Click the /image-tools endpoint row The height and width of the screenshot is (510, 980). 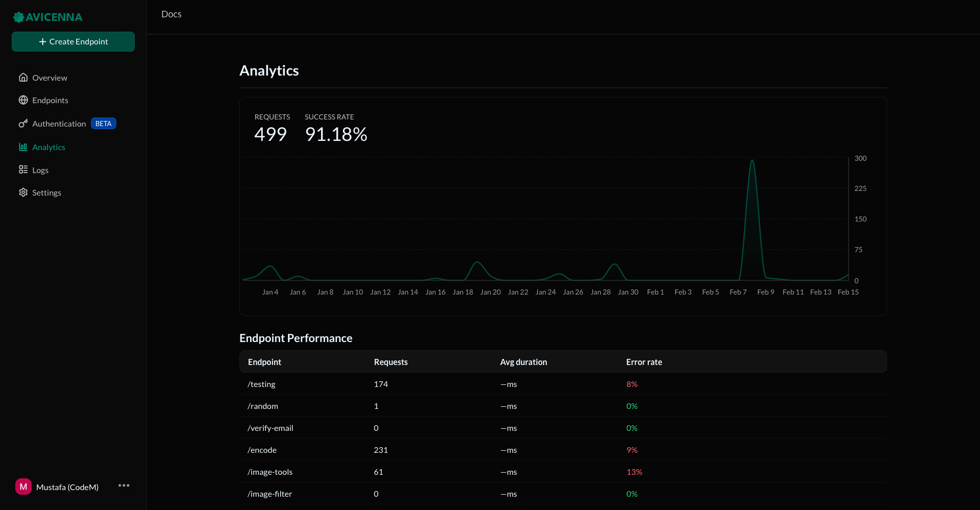coord(270,472)
